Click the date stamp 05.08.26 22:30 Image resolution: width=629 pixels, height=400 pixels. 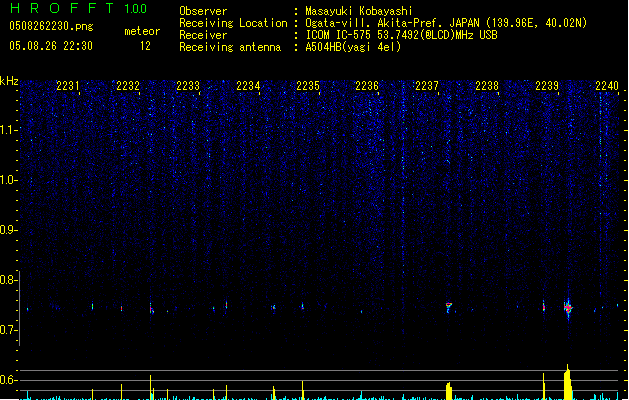tap(51, 46)
